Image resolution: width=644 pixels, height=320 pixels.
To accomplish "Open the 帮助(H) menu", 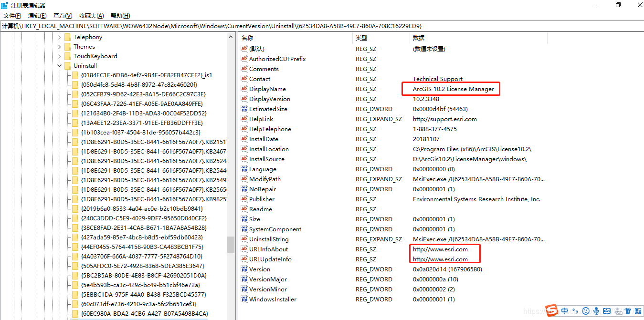I will pos(120,16).
